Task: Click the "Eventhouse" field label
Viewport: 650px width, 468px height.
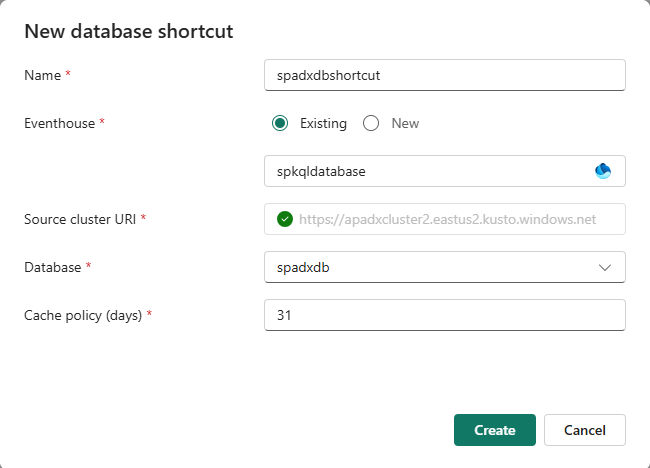Action: 59,123
